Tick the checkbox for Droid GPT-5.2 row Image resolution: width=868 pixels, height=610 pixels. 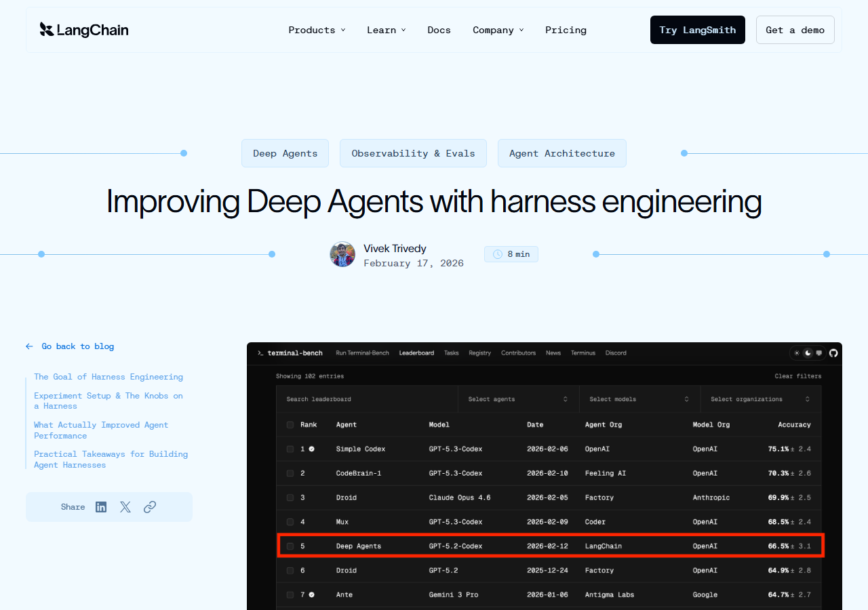click(290, 571)
